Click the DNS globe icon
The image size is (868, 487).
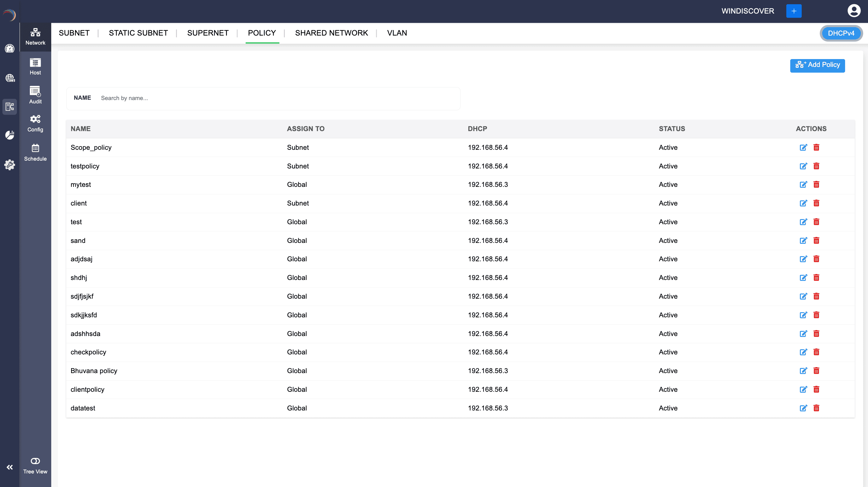[10, 78]
